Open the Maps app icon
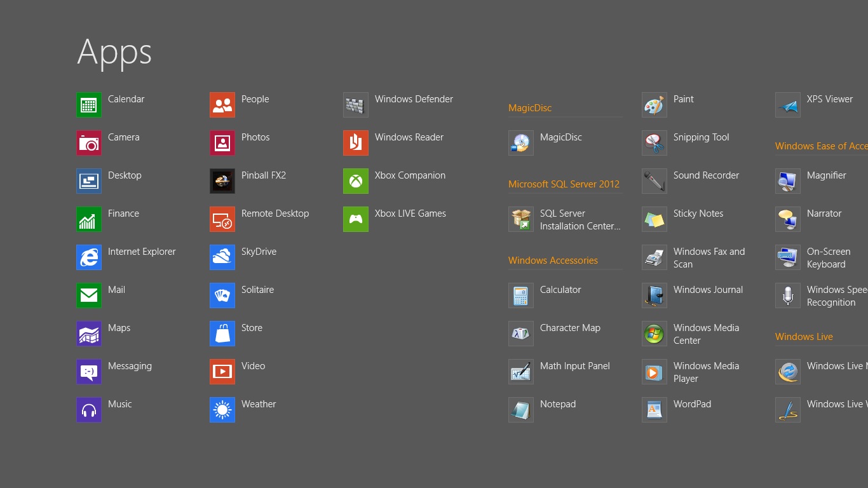Viewport: 868px width, 488px height. (89, 334)
